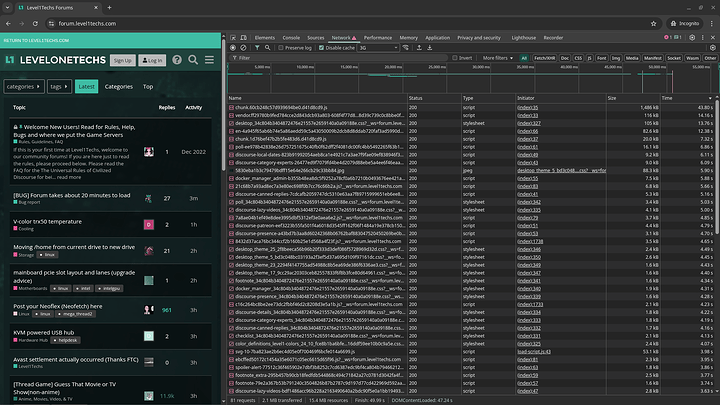Open the 3G throttling dropdown
The image size is (720, 405).
point(379,47)
